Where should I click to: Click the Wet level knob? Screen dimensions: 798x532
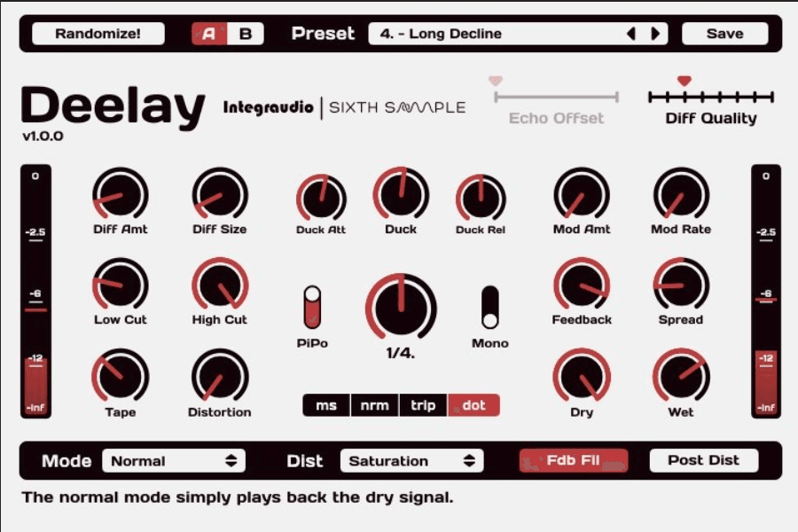coord(681,376)
